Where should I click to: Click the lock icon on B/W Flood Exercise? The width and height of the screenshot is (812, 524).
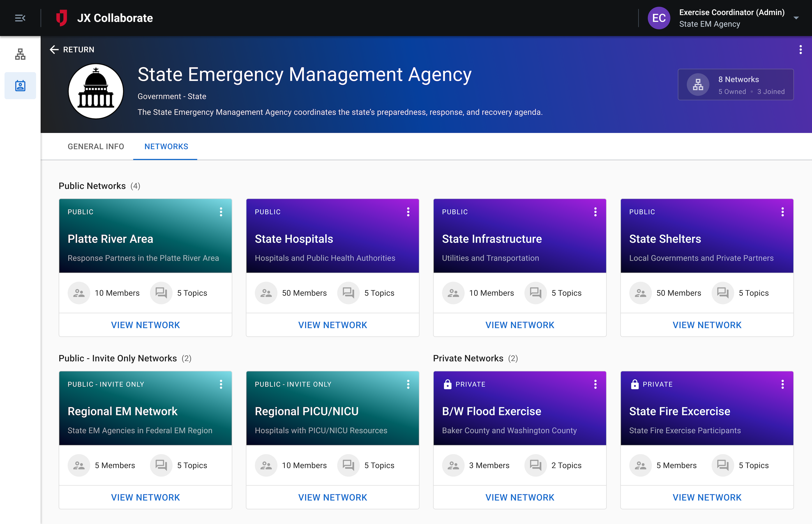pyautogui.click(x=447, y=384)
